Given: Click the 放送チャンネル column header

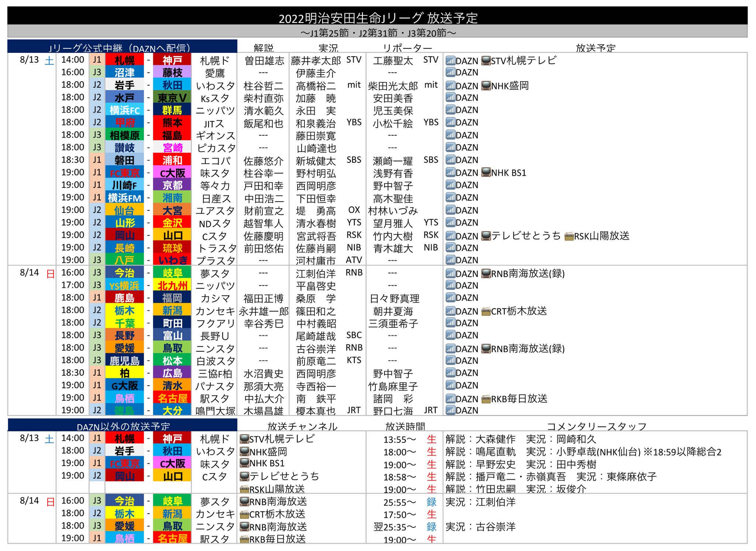Looking at the screenshot, I should pos(302,427).
